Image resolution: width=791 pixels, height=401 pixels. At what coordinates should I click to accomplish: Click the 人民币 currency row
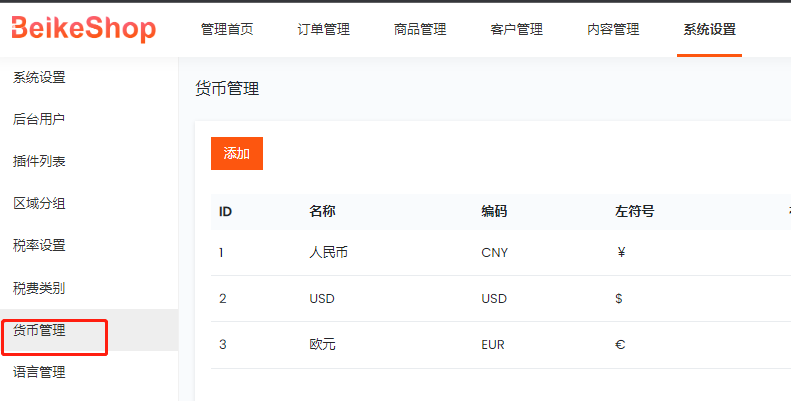501,253
